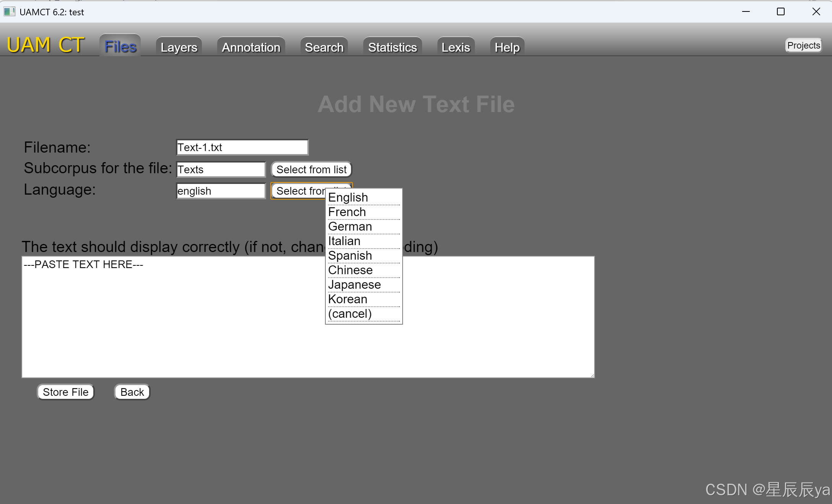Open the Help tab
This screenshot has width=832, height=504.
click(x=507, y=47)
